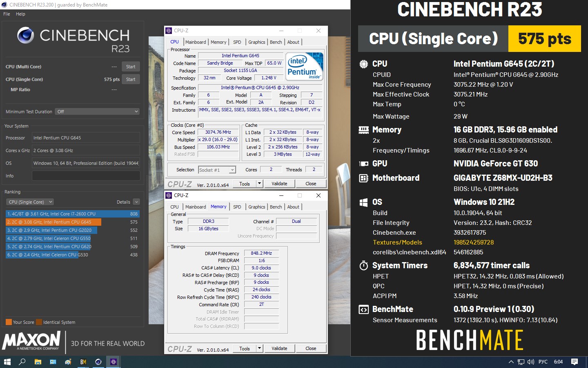The width and height of the screenshot is (588, 368).
Task: Open taskbar search magnifier
Action: (22, 362)
